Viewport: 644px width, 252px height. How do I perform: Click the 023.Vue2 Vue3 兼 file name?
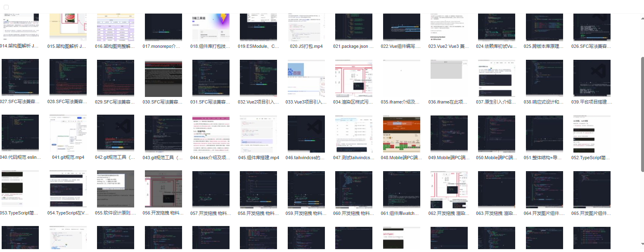pyautogui.click(x=449, y=46)
